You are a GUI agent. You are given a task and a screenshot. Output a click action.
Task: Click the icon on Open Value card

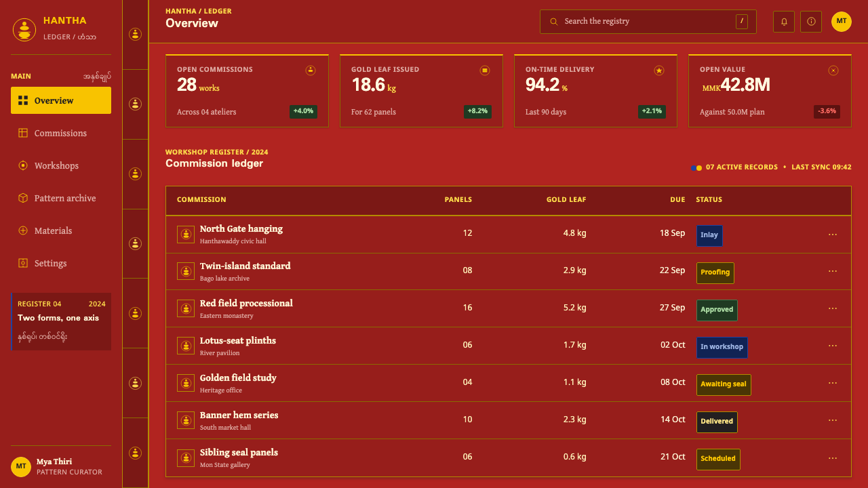coord(833,70)
